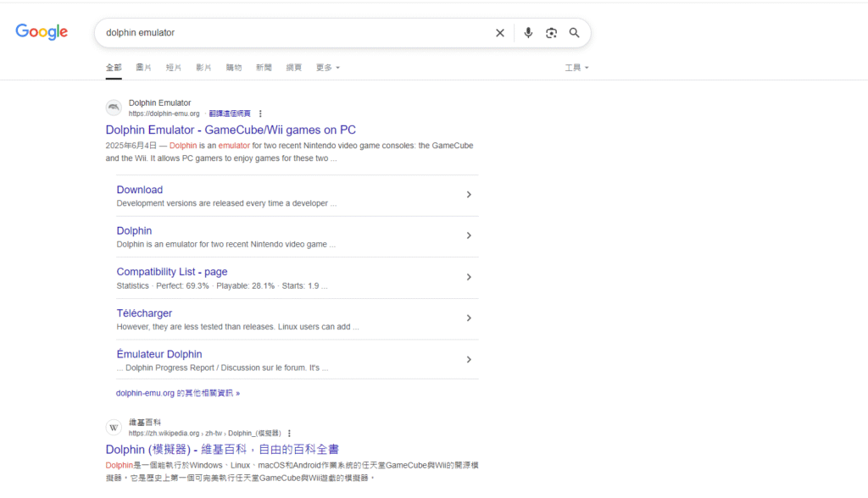The height and width of the screenshot is (498, 868).
Task: Click the magnifying glass search button
Action: coord(575,33)
